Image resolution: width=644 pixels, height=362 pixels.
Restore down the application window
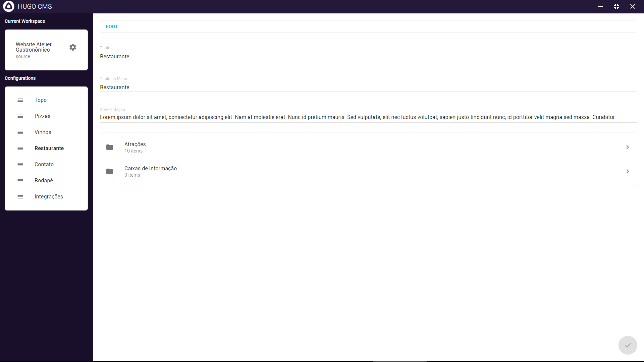(x=616, y=6)
